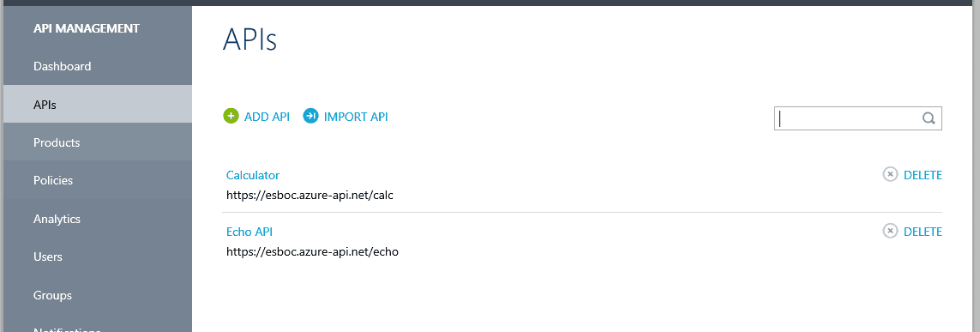The height and width of the screenshot is (332, 980).
Task: Click the ADD API text link
Action: tap(267, 117)
